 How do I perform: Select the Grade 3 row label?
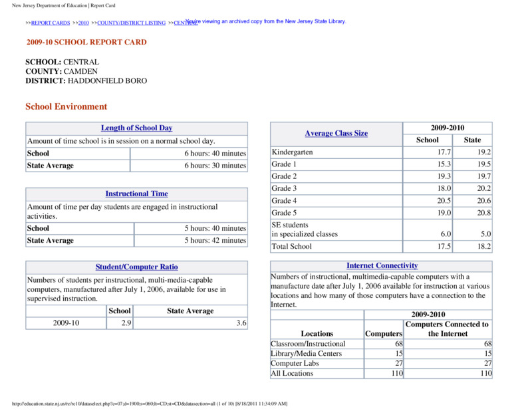click(284, 188)
